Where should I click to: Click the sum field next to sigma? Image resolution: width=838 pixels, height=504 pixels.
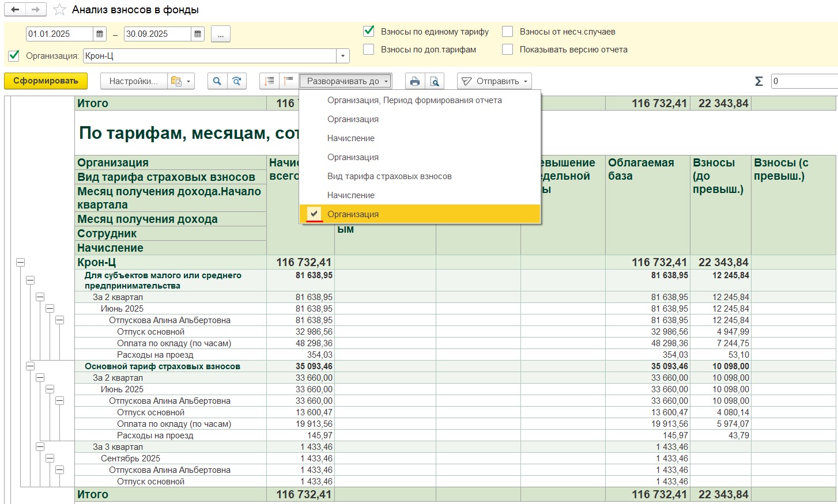804,81
